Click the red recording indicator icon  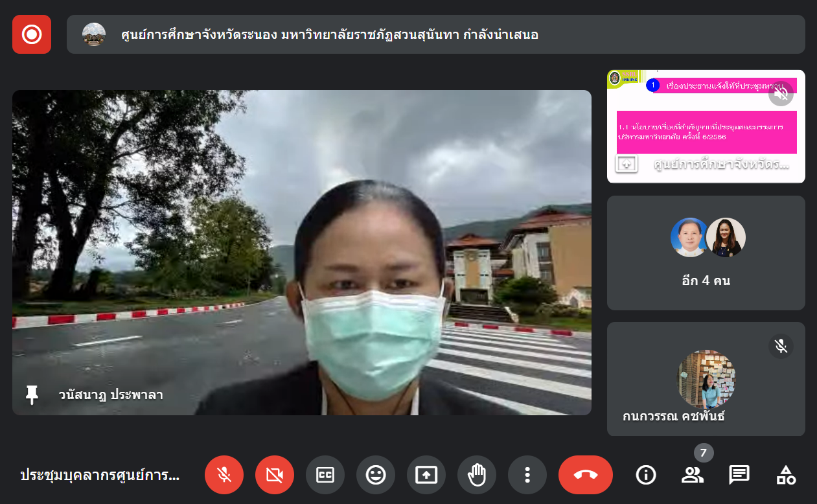point(32,34)
